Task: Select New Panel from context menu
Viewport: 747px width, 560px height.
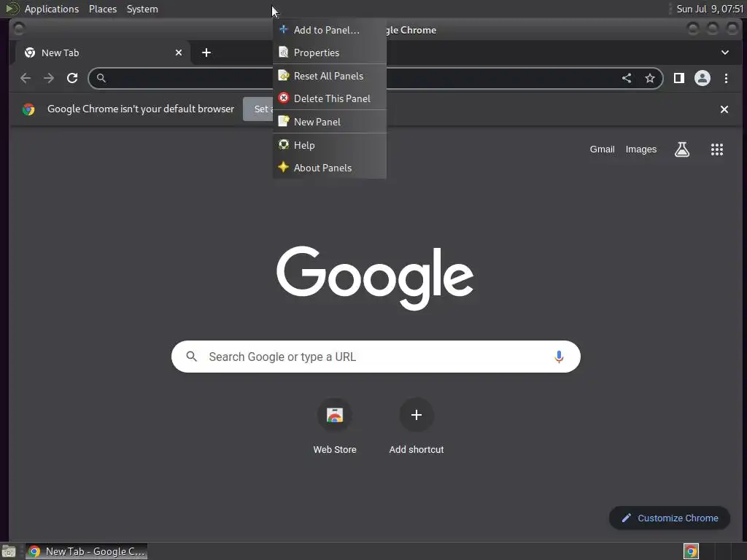Action: point(329,122)
